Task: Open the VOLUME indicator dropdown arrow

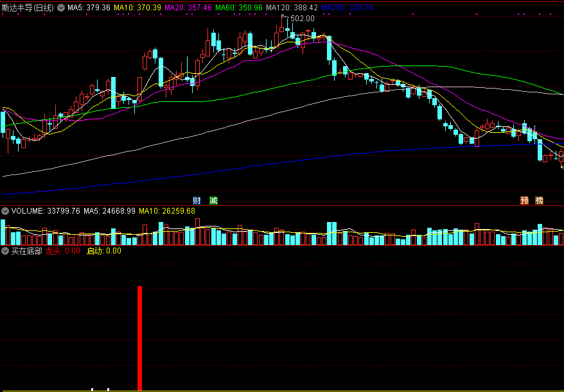Action: point(5,211)
